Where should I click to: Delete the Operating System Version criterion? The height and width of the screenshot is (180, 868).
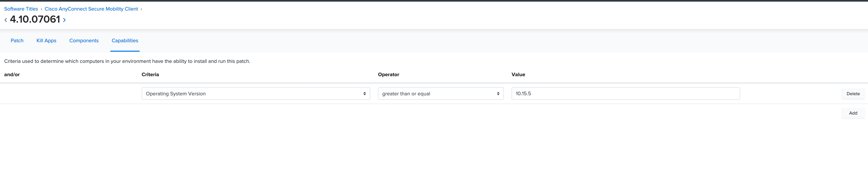(853, 94)
